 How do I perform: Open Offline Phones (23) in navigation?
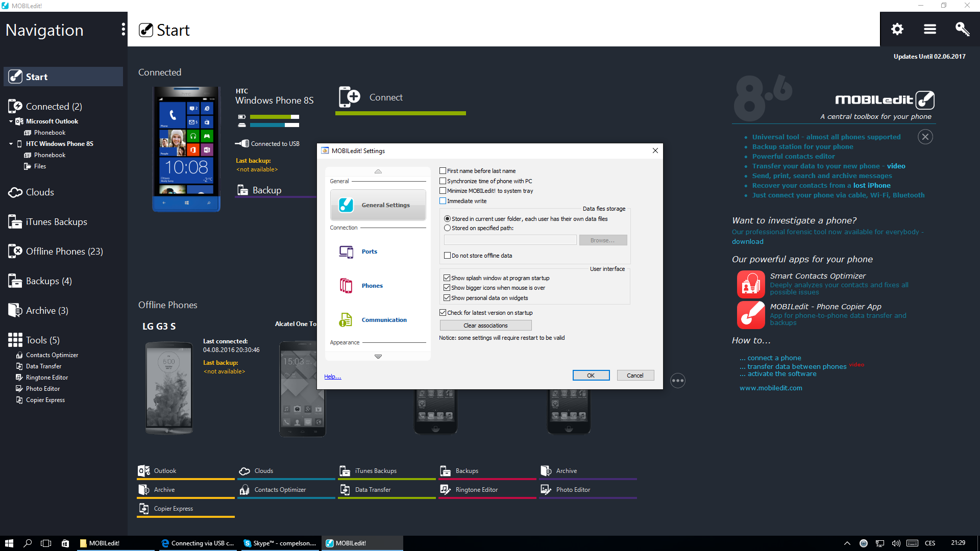(x=64, y=252)
